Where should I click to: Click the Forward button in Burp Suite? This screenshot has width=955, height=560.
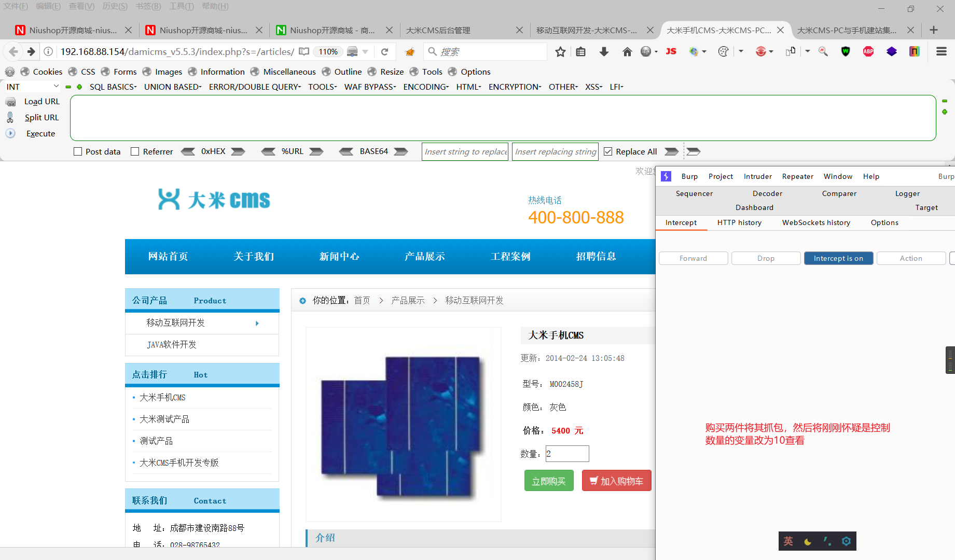pos(693,258)
